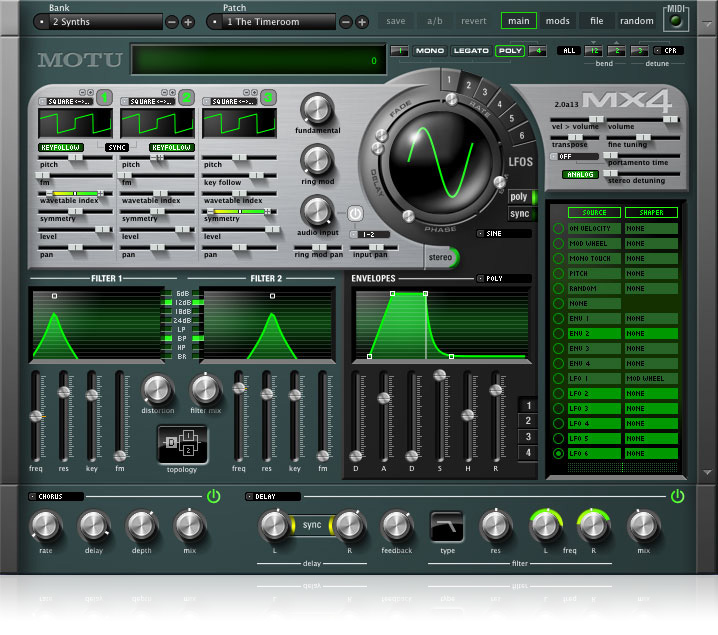The height and width of the screenshot is (635, 718).
Task: Select oscillator 1 number badge
Action: tap(104, 97)
